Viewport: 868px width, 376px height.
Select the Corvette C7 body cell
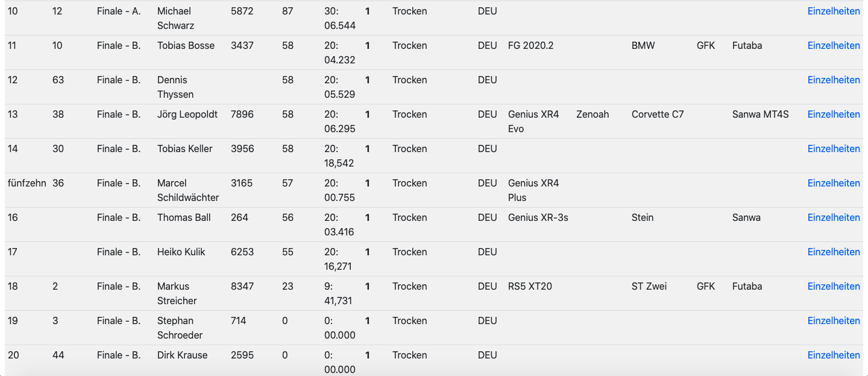(658, 114)
